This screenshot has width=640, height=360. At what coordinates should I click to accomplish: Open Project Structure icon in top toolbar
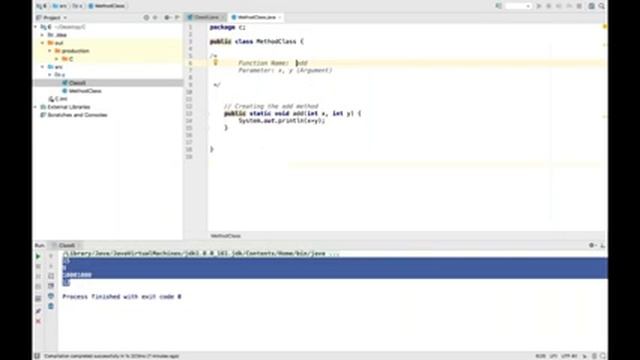click(591, 6)
